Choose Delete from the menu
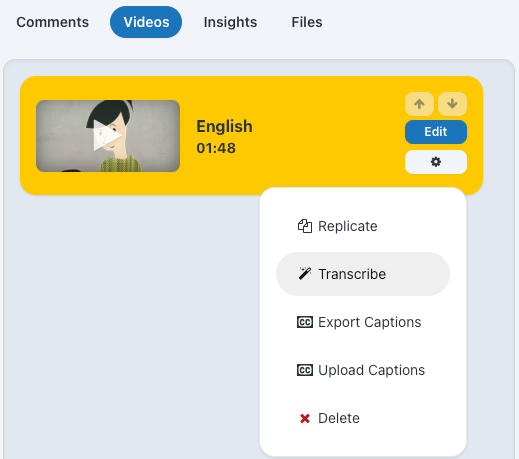Screen dimensions: 519x459 point(363,418)
